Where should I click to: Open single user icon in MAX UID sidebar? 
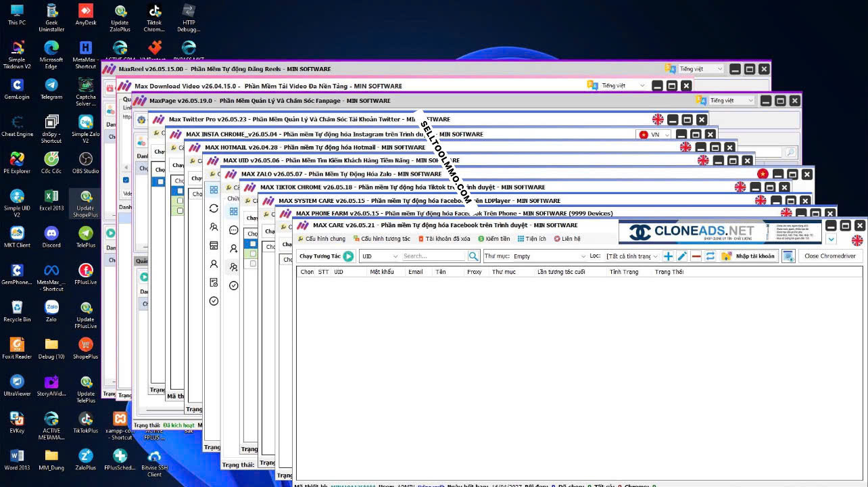(214, 264)
